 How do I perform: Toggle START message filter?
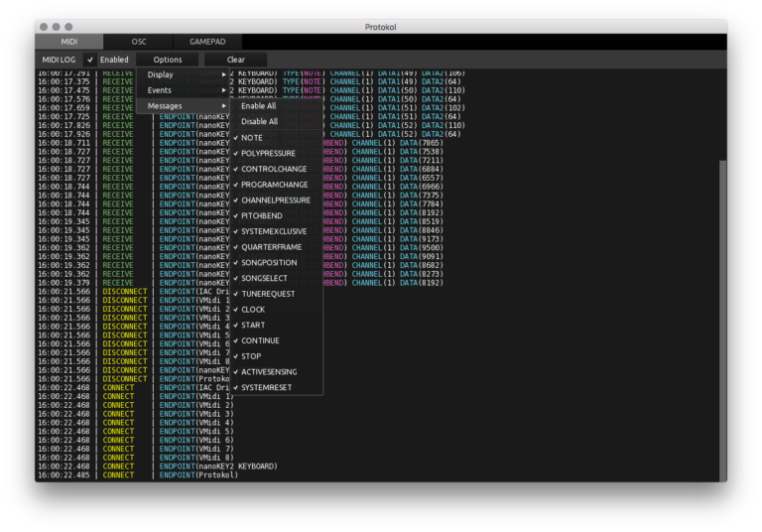[x=276, y=325]
